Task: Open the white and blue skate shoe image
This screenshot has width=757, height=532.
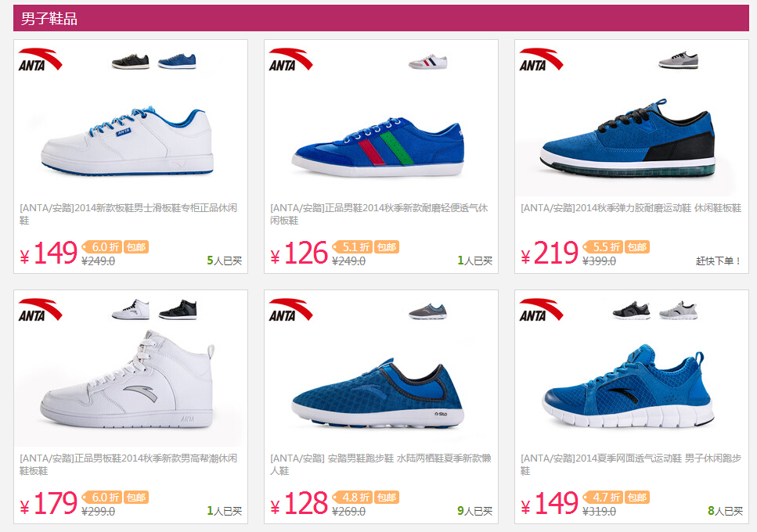Action: [127, 141]
